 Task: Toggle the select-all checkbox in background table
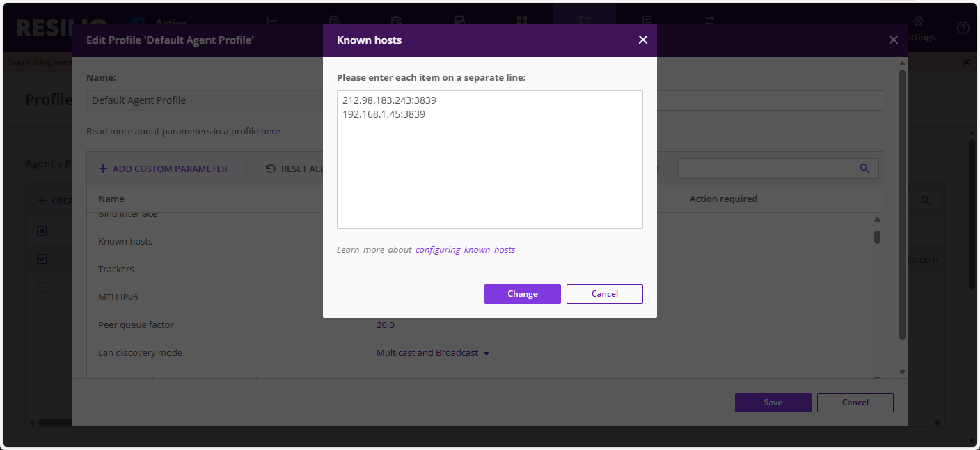tap(42, 231)
